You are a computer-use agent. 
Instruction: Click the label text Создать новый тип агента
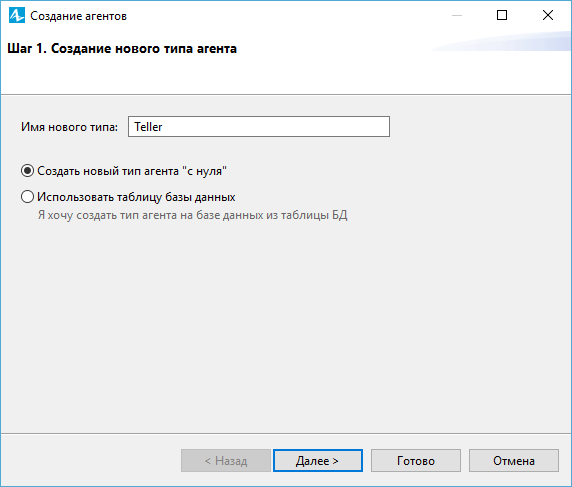point(108,171)
